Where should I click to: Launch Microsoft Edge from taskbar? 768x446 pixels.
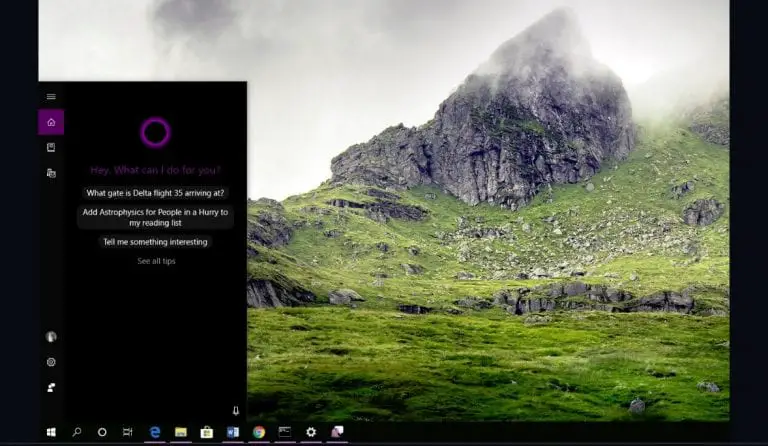coord(155,432)
